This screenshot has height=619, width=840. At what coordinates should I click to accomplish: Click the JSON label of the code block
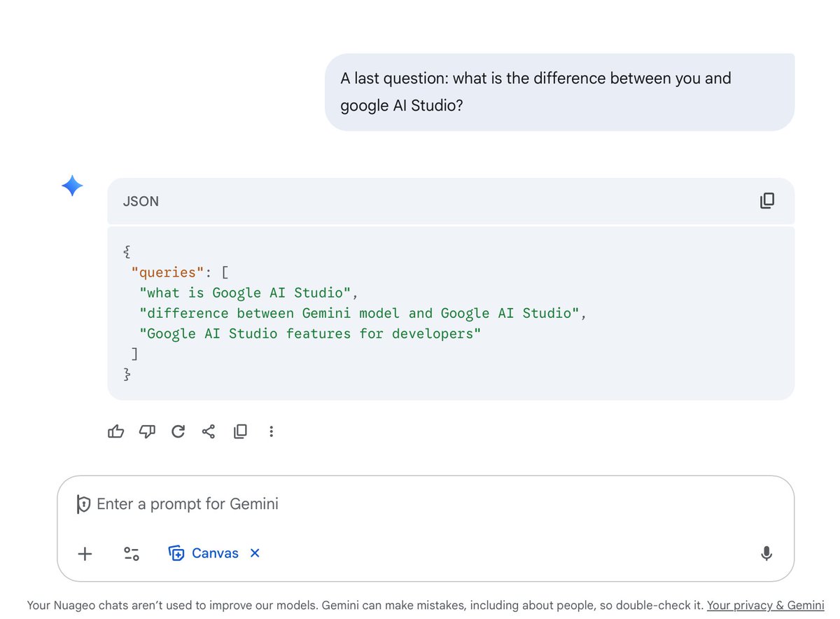tap(141, 202)
